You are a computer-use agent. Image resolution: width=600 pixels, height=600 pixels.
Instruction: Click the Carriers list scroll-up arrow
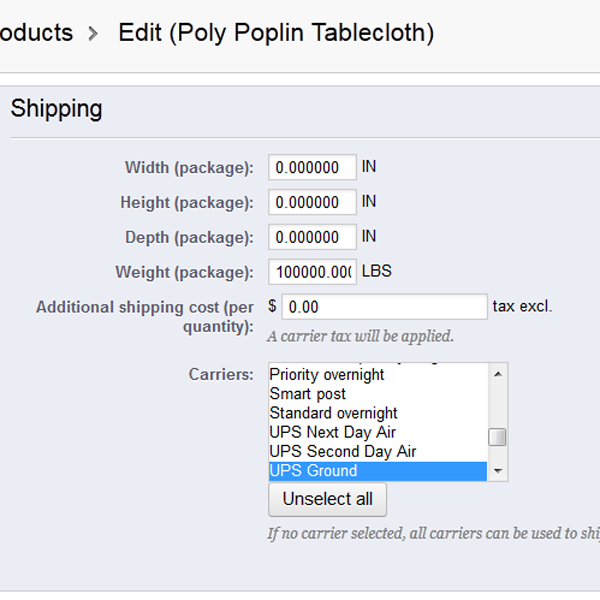point(497,372)
